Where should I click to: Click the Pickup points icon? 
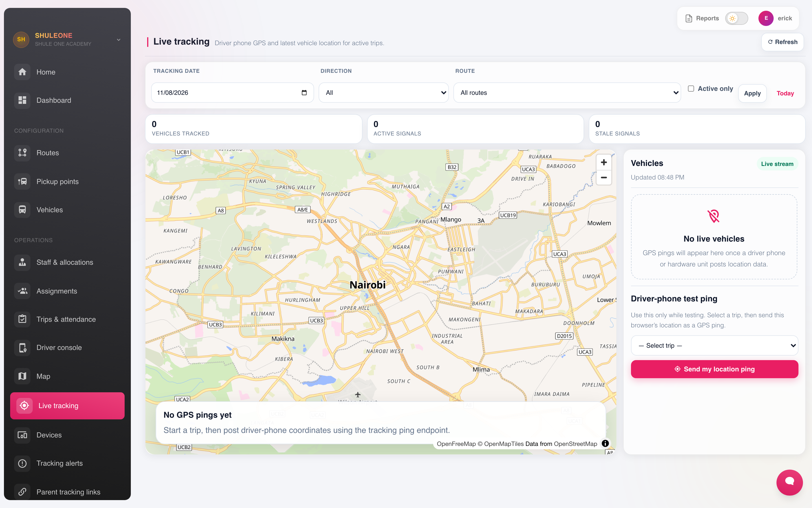pos(22,181)
